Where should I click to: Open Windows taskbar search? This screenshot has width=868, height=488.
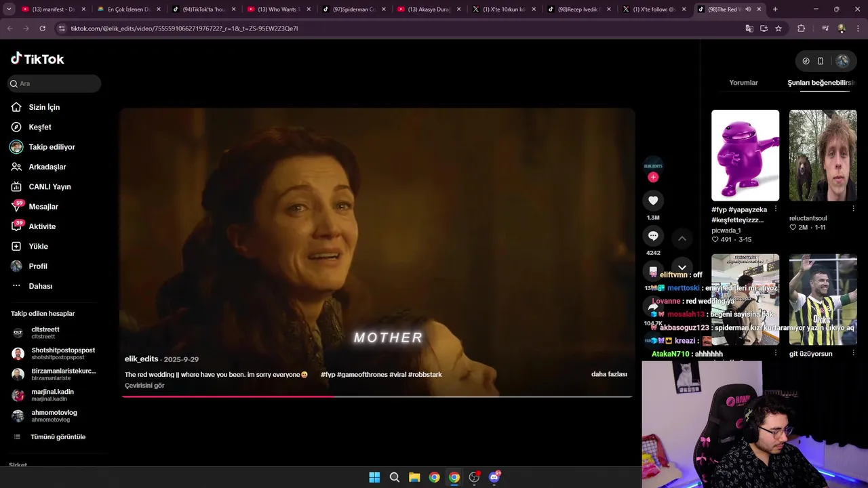[394, 477]
